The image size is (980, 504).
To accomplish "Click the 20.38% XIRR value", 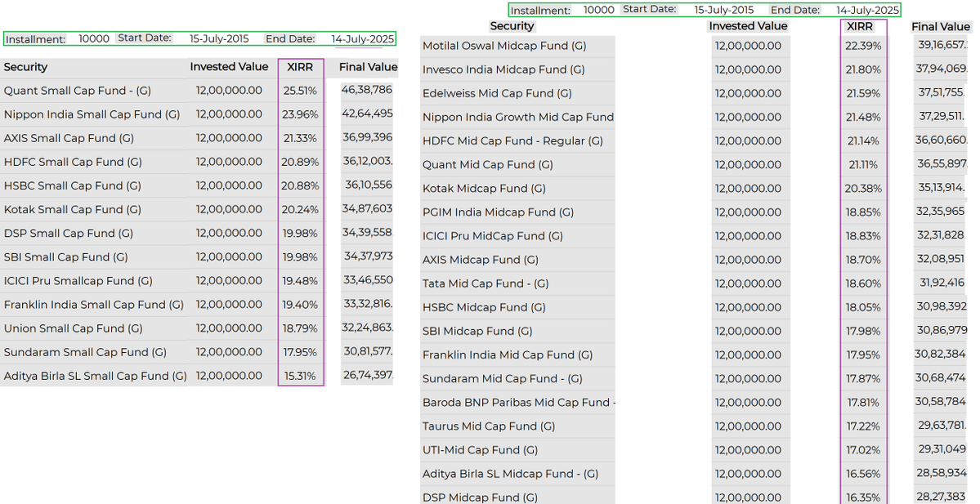I will (863, 188).
